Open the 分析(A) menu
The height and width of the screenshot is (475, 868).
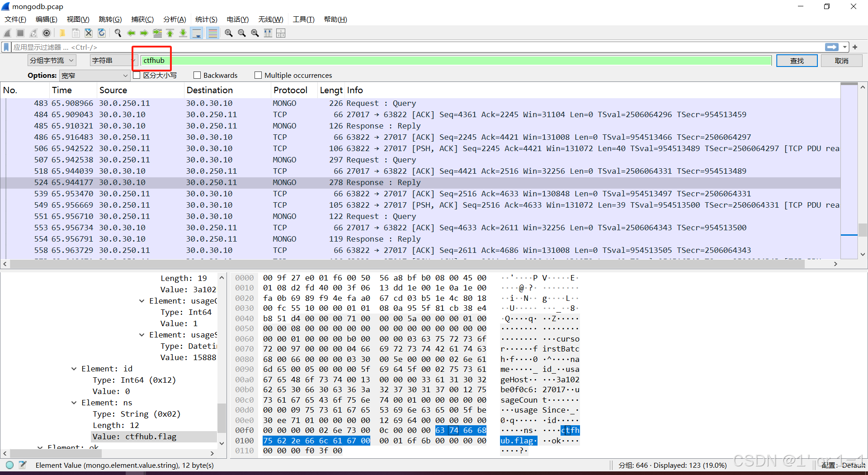175,19
